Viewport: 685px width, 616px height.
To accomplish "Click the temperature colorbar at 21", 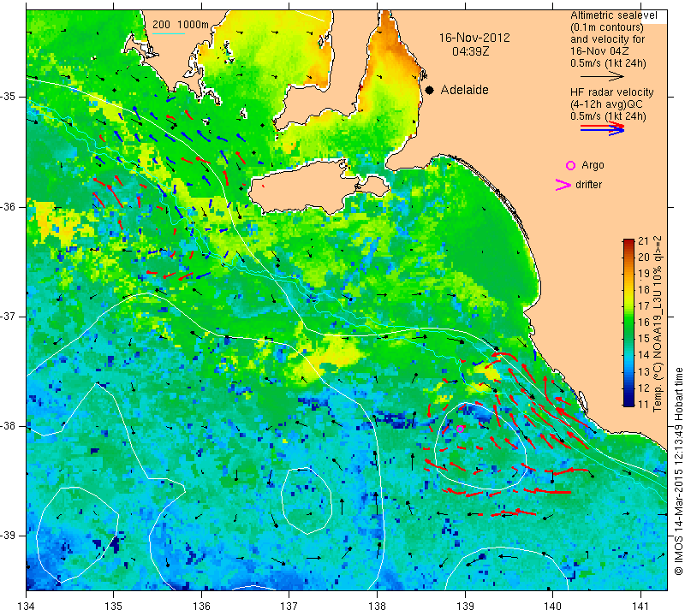I will 628,240.
